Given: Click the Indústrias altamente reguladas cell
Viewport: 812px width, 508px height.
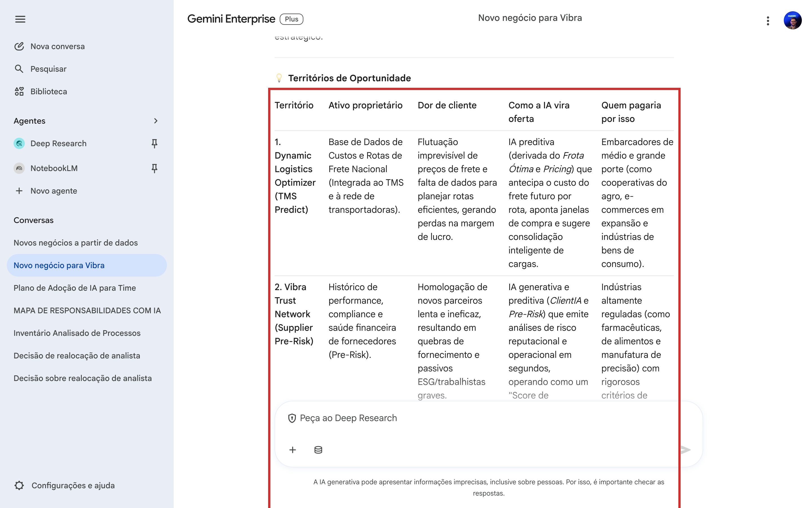Looking at the screenshot, I should point(636,341).
